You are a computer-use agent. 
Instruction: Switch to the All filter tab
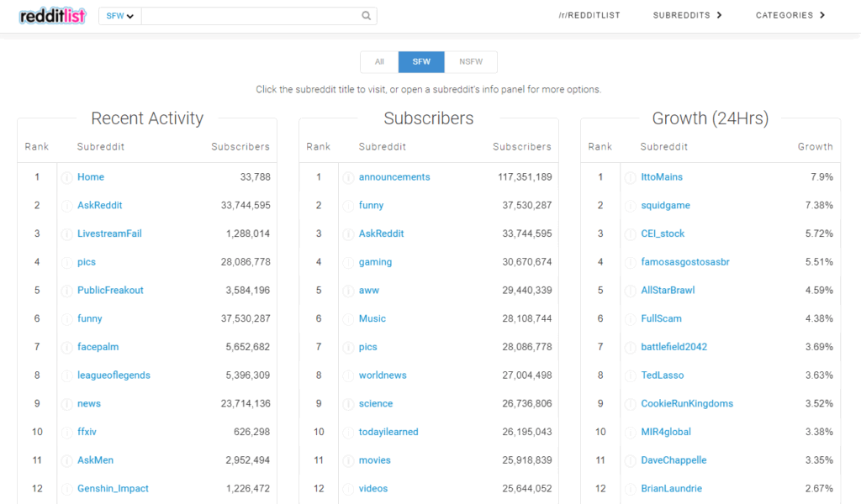pos(379,62)
